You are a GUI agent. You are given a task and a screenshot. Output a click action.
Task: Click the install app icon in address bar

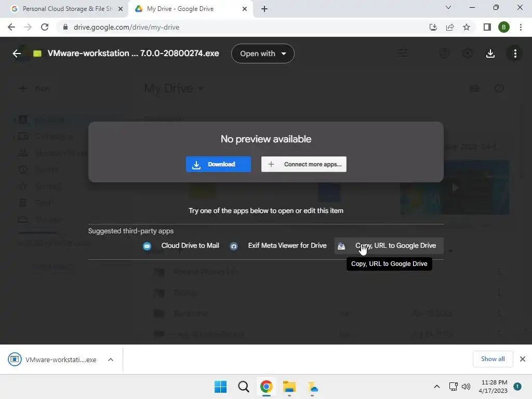click(x=433, y=27)
